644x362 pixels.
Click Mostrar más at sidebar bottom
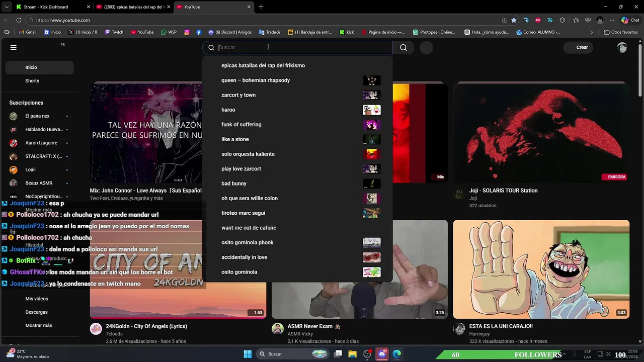(39, 326)
